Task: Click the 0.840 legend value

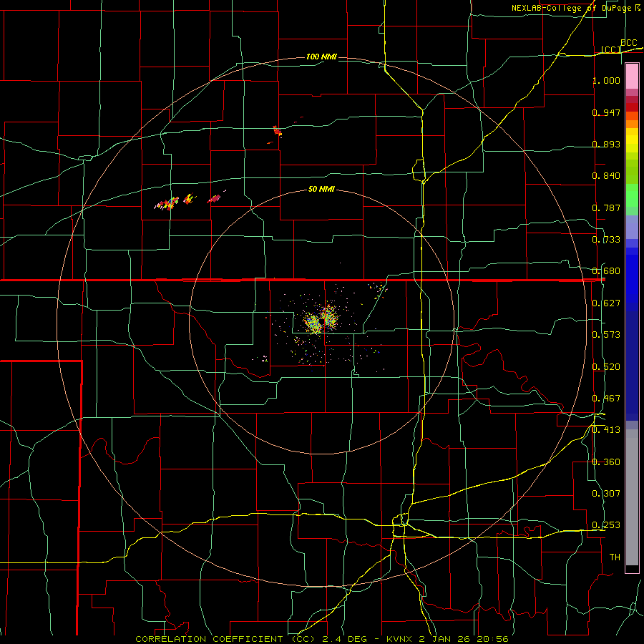Action: 606,176
